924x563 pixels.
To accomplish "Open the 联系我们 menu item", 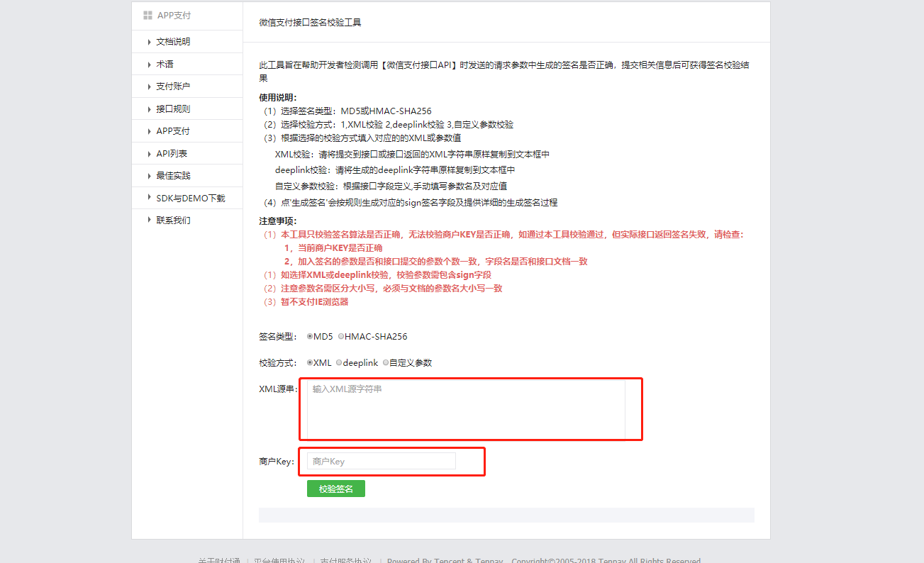I will click(173, 221).
